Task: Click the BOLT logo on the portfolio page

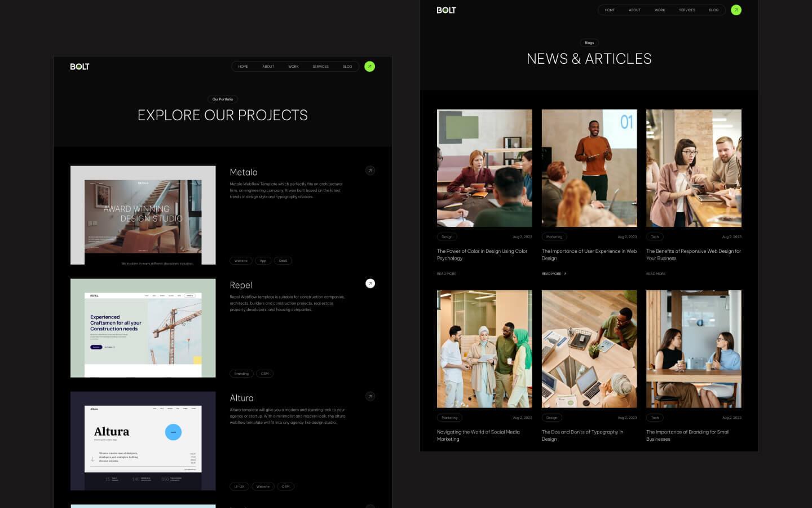Action: [79, 66]
